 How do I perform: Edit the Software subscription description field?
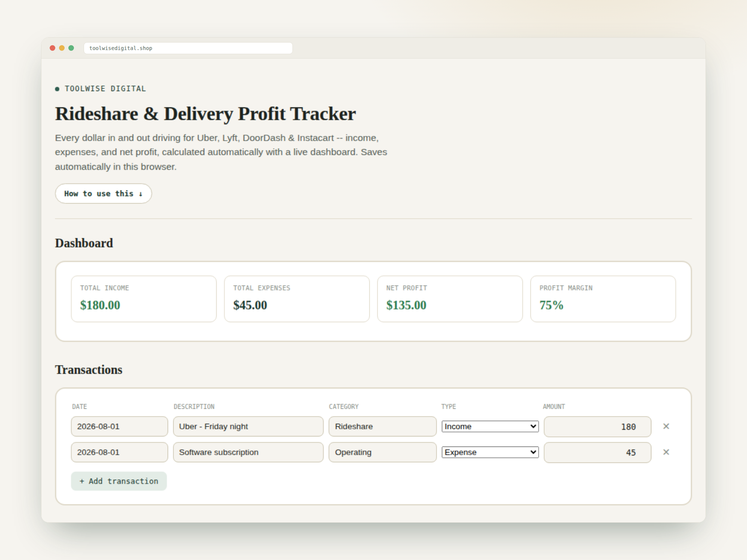248,452
